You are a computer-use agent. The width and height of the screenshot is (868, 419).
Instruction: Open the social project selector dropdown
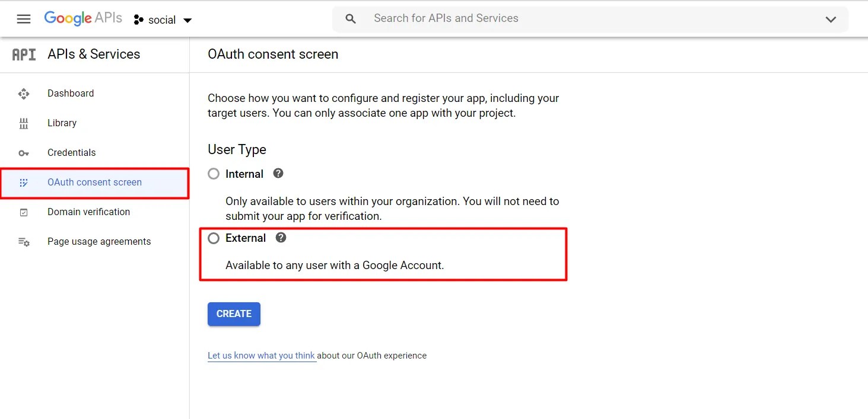[163, 20]
